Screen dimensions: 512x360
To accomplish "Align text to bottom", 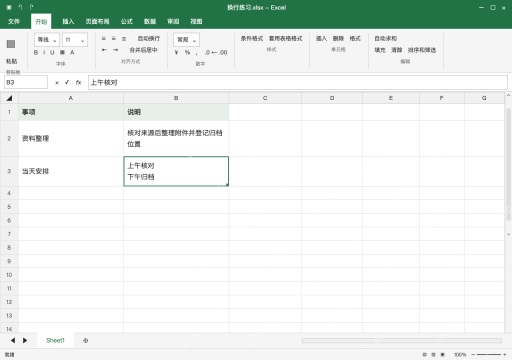I will (x=124, y=39).
